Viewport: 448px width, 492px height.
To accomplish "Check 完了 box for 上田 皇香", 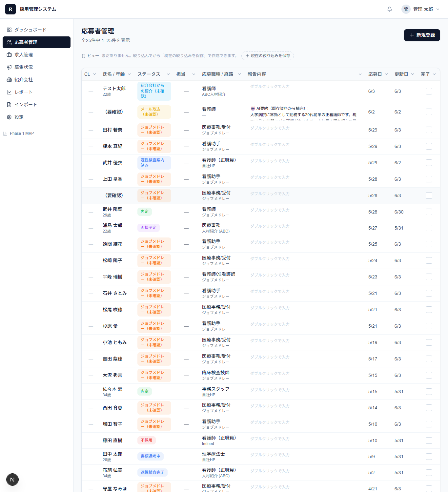I will coord(429,179).
